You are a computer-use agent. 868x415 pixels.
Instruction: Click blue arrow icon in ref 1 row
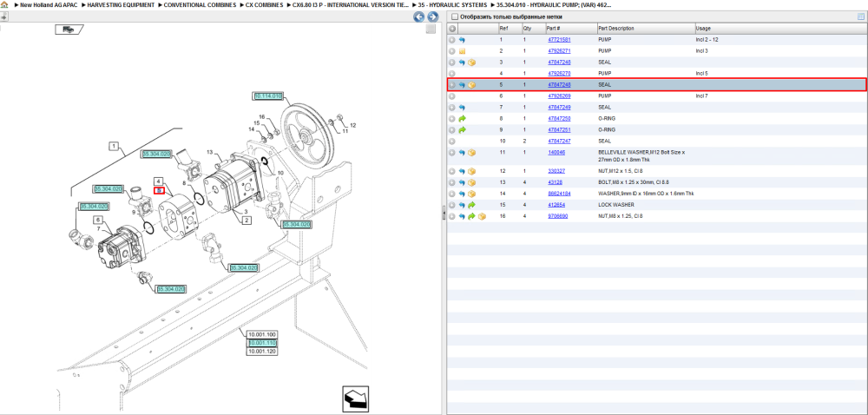[462, 40]
